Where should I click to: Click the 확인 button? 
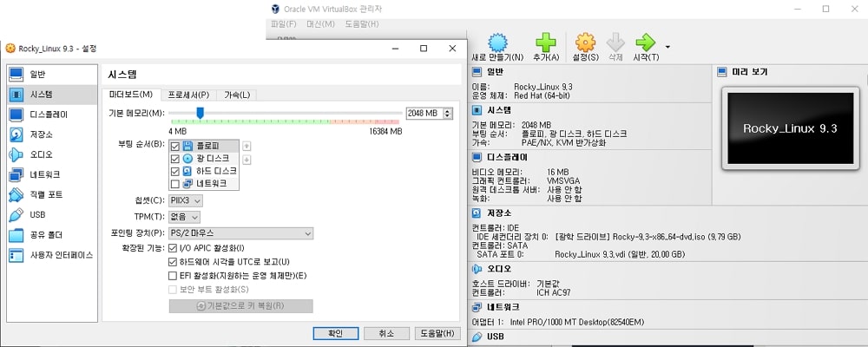(335, 334)
